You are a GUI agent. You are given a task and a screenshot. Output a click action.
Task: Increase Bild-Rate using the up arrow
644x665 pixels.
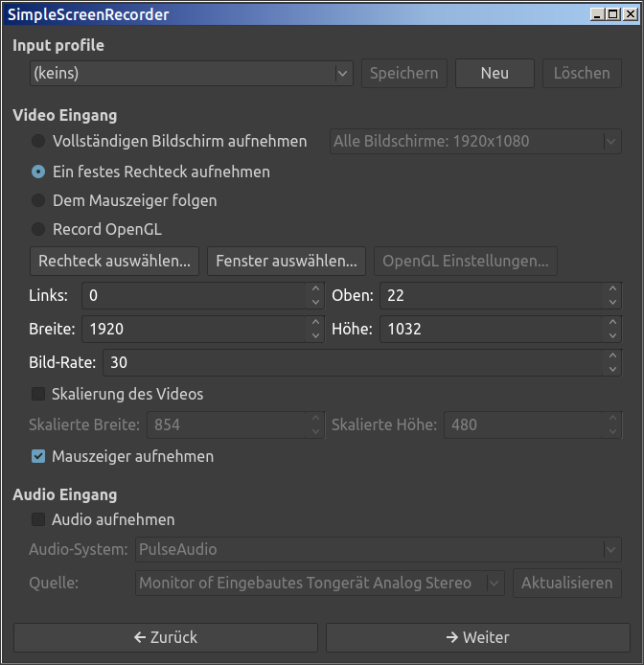pyautogui.click(x=613, y=355)
